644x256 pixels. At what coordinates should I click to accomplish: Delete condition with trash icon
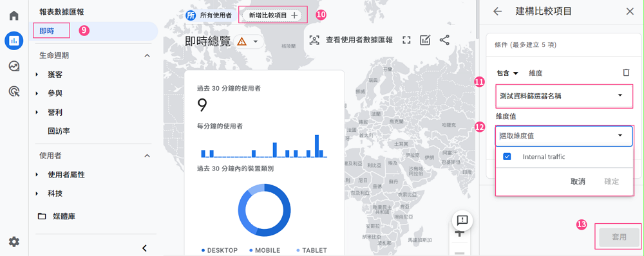[626, 73]
